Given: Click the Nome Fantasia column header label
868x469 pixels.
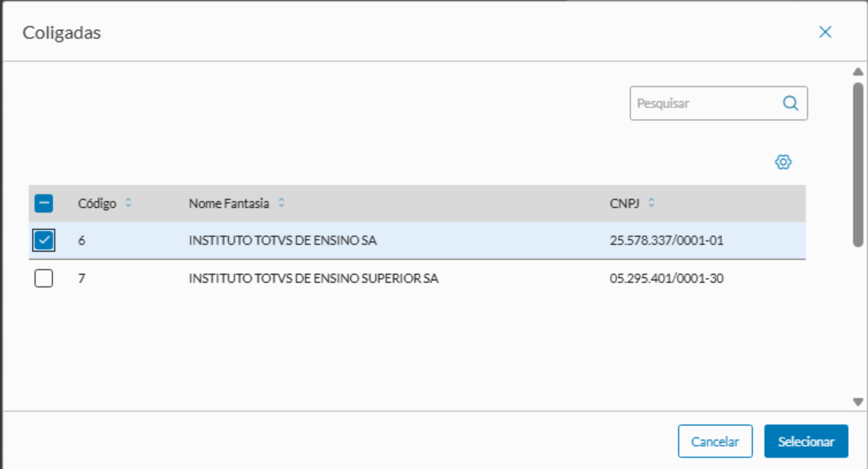Looking at the screenshot, I should [x=229, y=203].
